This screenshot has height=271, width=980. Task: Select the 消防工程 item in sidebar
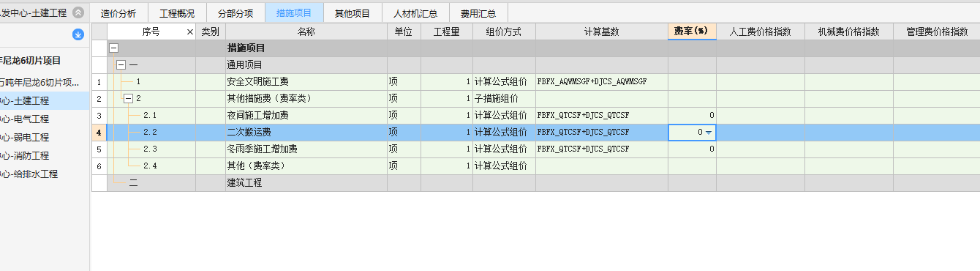(45, 155)
